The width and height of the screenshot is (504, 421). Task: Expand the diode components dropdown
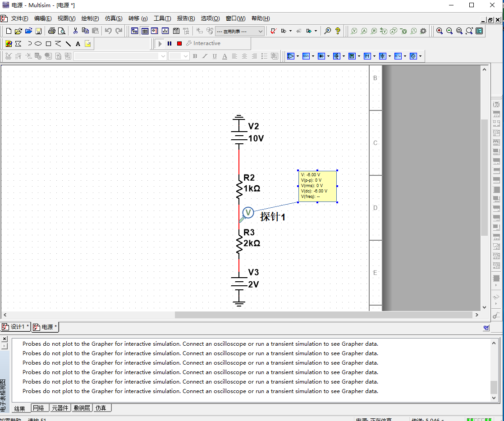328,56
